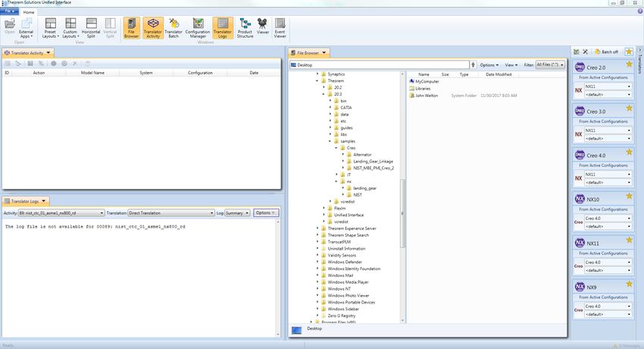The image size is (644, 349).
Task: Select the Alternator folder
Action: (x=362, y=155)
